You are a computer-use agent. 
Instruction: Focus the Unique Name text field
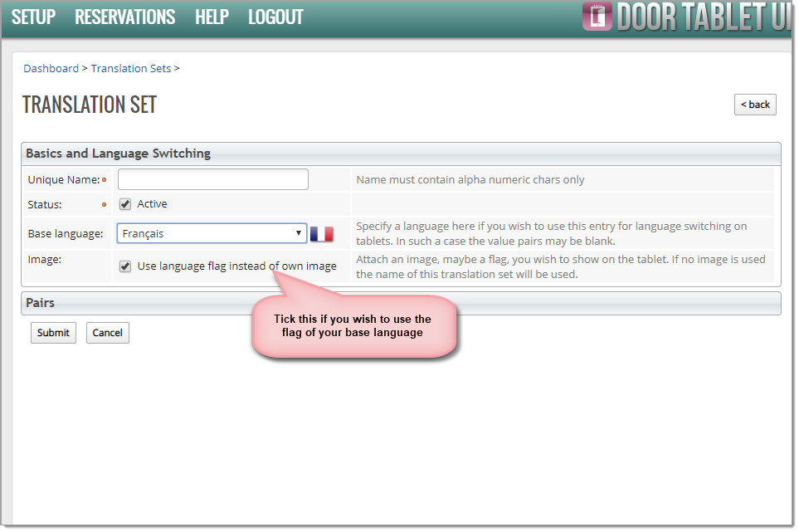213,179
